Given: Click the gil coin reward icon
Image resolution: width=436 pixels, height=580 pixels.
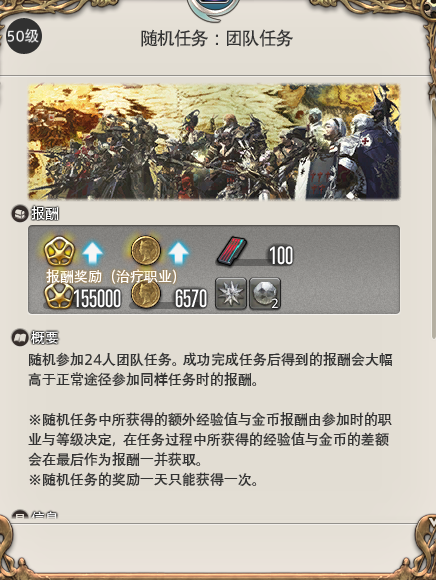Looking at the screenshot, I should pyautogui.click(x=146, y=251).
